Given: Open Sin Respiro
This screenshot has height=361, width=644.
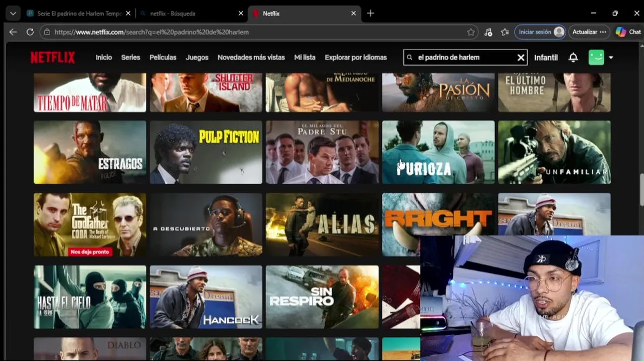Looking at the screenshot, I should [322, 297].
